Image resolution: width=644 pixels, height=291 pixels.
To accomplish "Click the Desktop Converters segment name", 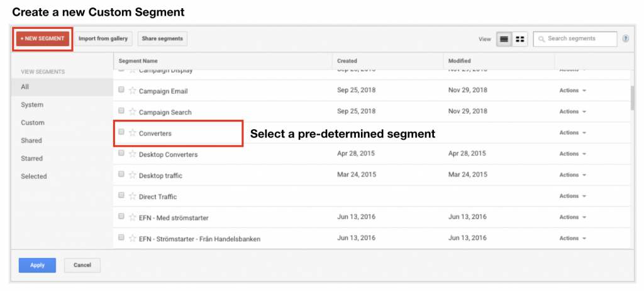I will click(168, 155).
